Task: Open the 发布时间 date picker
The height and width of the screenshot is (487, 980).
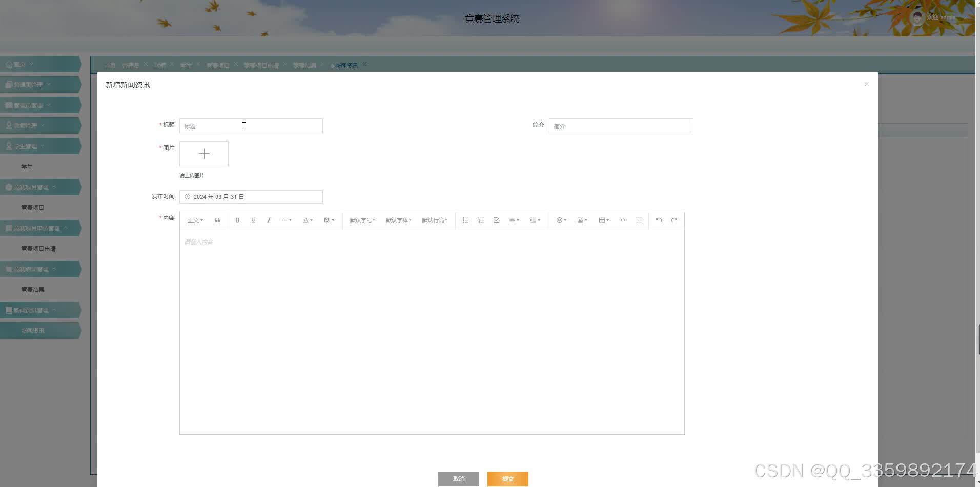Action: [251, 197]
